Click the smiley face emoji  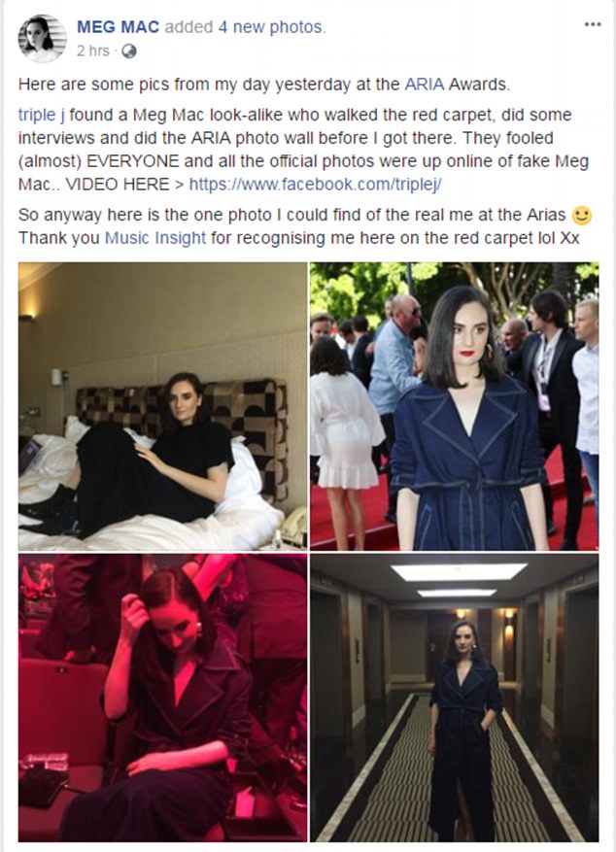(581, 216)
